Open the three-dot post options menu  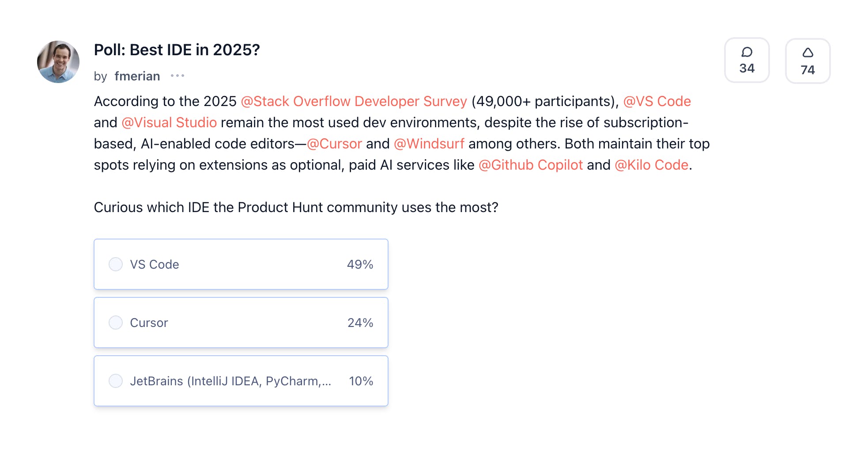[x=177, y=76]
